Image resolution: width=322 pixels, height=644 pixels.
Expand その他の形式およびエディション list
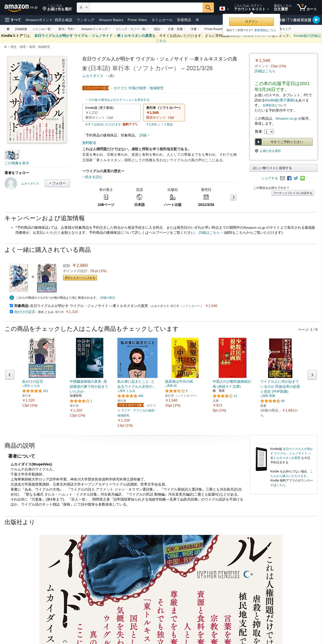117,100
